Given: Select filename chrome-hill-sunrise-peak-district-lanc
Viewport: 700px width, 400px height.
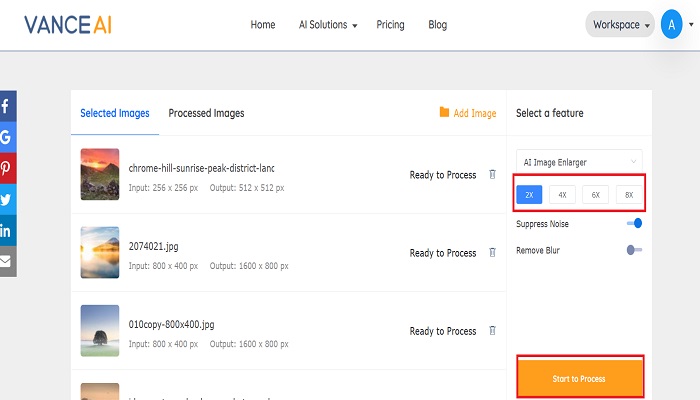Looking at the screenshot, I should pos(201,168).
